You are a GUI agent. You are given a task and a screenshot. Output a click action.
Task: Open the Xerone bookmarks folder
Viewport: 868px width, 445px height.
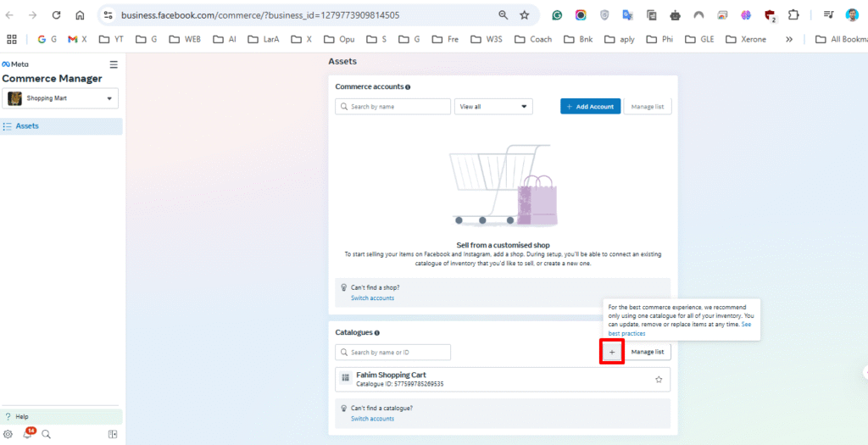pos(746,39)
